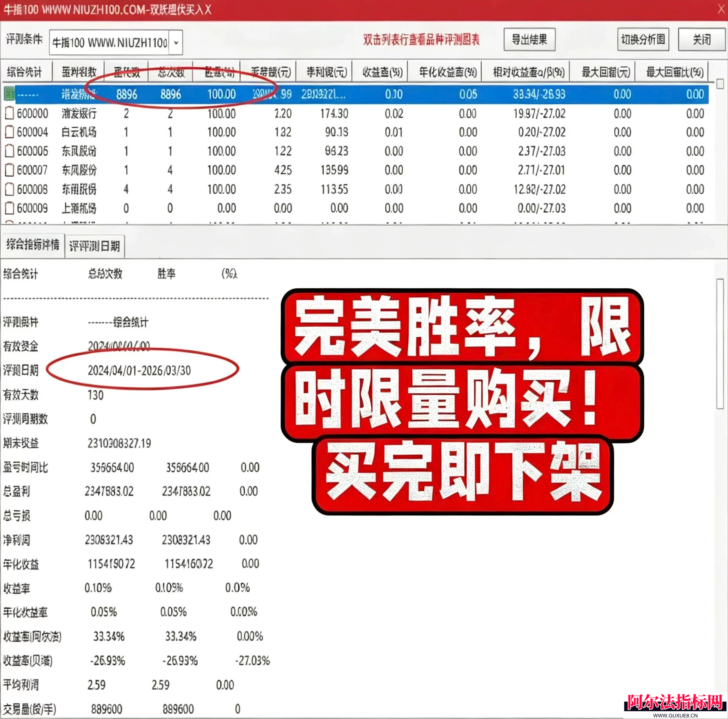Tick the checkbox for stock 600007

coord(9,170)
